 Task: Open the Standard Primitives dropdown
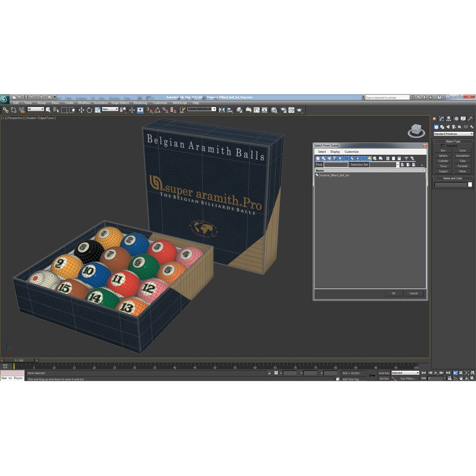pos(453,134)
